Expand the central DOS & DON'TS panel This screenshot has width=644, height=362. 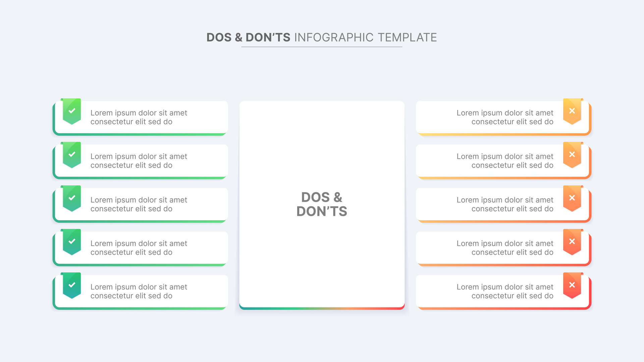pos(322,204)
